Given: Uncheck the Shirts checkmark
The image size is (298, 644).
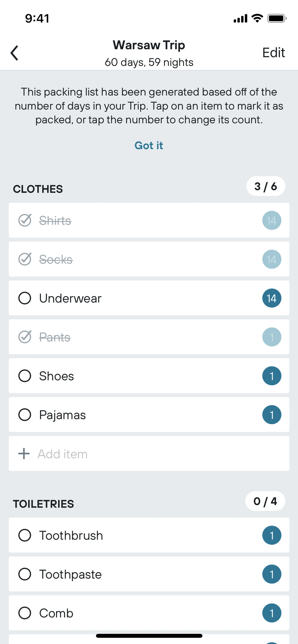Looking at the screenshot, I should [x=25, y=220].
